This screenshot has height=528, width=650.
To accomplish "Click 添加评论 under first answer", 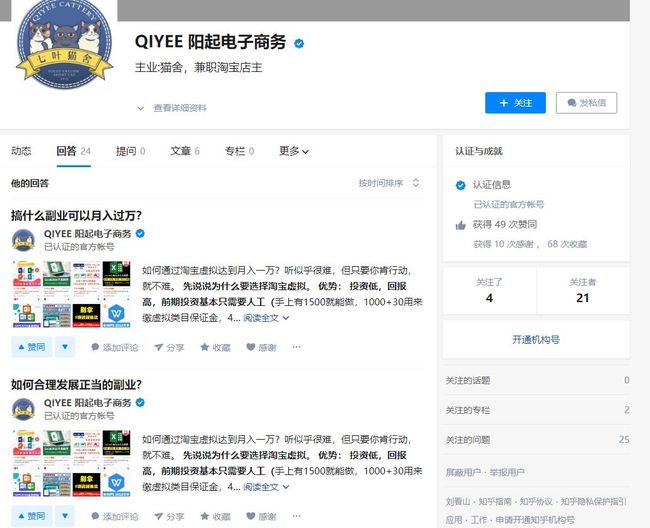I will pyautogui.click(x=114, y=347).
